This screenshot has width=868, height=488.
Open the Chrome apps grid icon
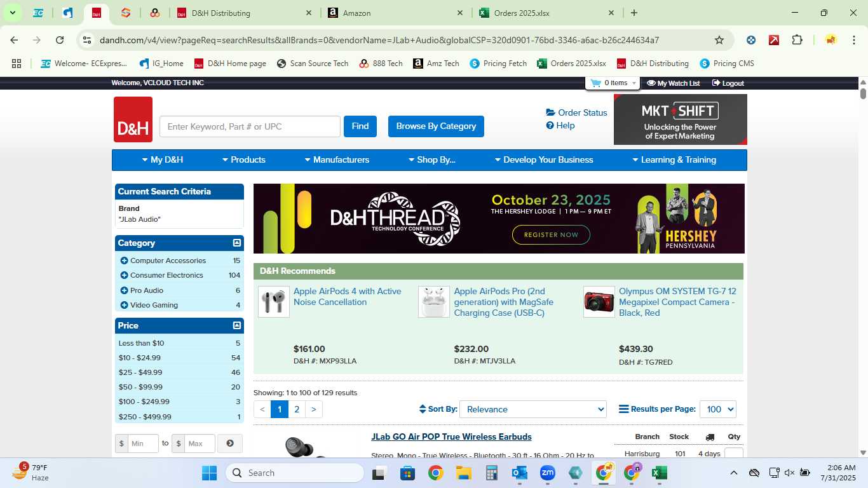click(17, 64)
